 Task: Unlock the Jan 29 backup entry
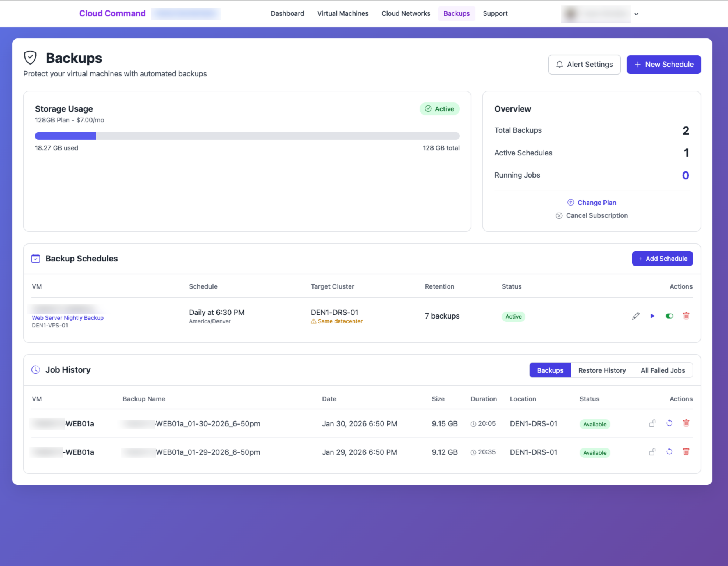(653, 452)
